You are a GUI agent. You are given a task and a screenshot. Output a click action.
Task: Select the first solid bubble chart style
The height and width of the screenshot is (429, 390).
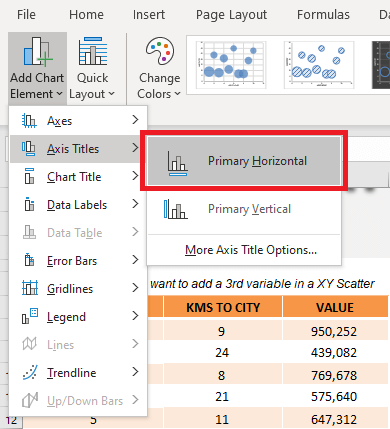point(231,65)
